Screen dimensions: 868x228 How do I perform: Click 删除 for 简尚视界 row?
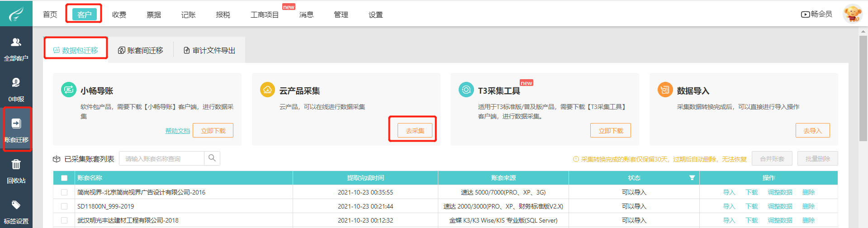point(809,192)
